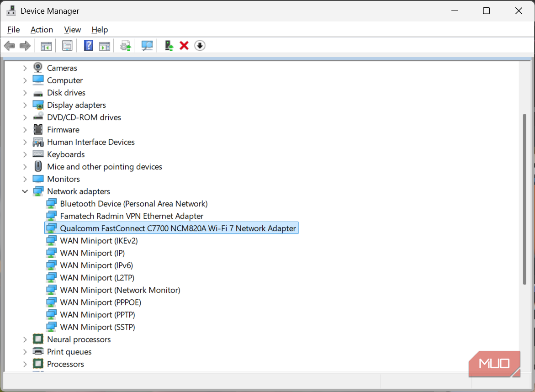Click the Network adapters category icon

click(38, 191)
